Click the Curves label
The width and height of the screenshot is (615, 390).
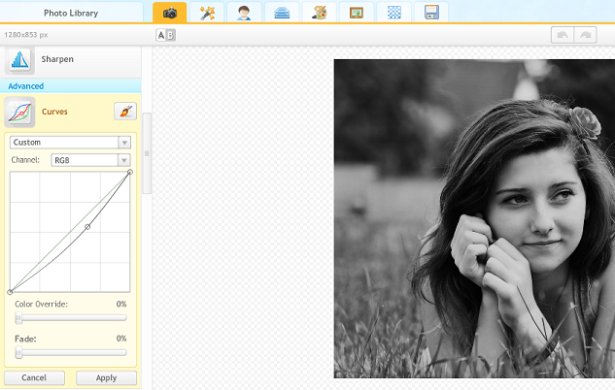[x=55, y=112]
